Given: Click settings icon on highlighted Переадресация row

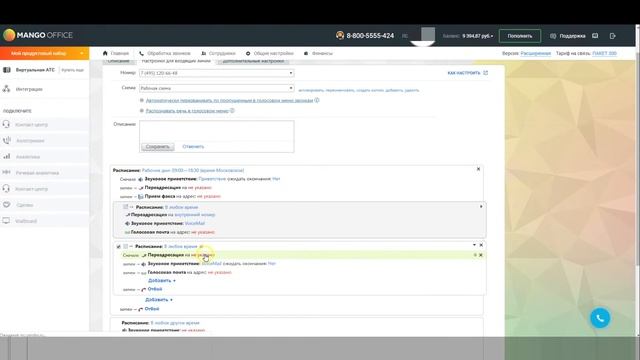Looking at the screenshot, I should pos(475,255).
